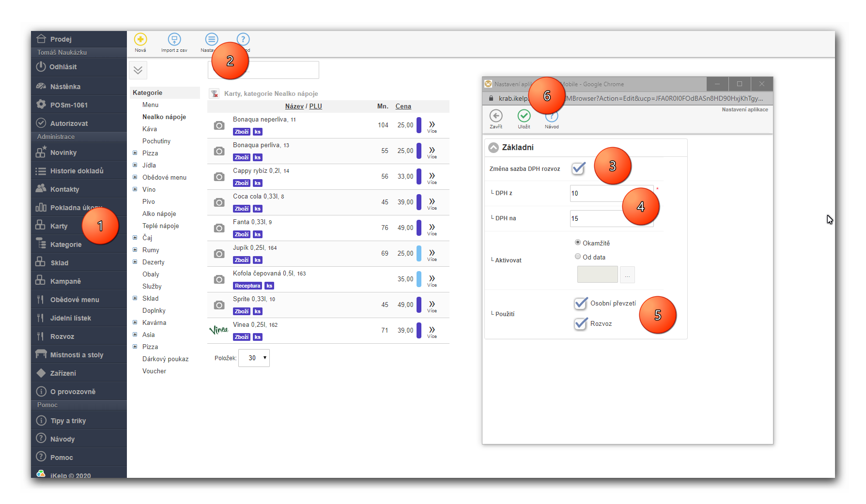Viewport: 866px width, 504px height.
Task: Click purple color bar for Fanta 0,33l
Action: [419, 228]
